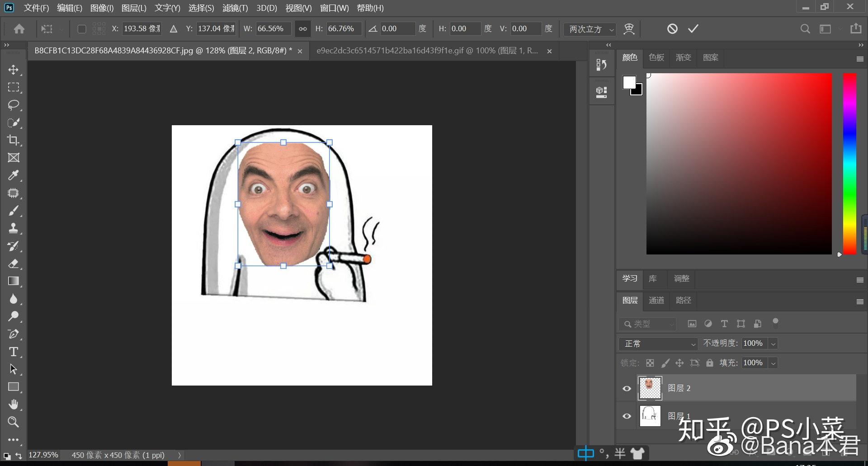This screenshot has height=466, width=868.
Task: Select the Dodge tool
Action: [14, 316]
